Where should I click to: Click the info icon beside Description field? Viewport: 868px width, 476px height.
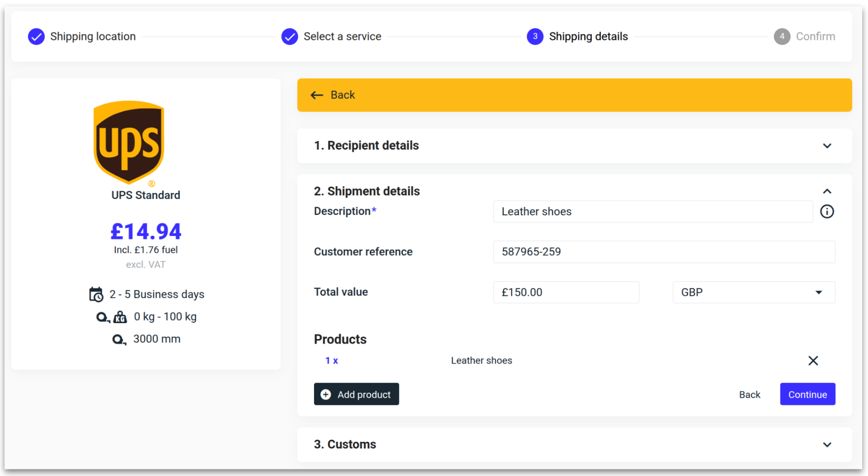coord(826,212)
